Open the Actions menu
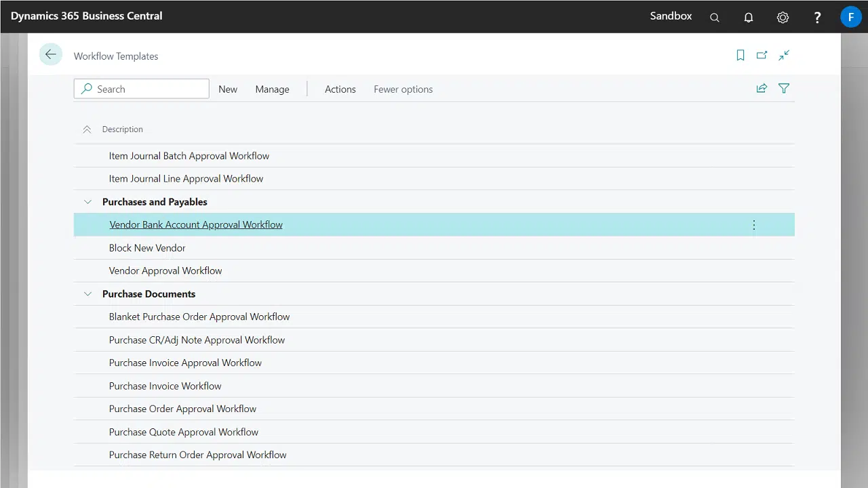This screenshot has height=488, width=868. [340, 89]
